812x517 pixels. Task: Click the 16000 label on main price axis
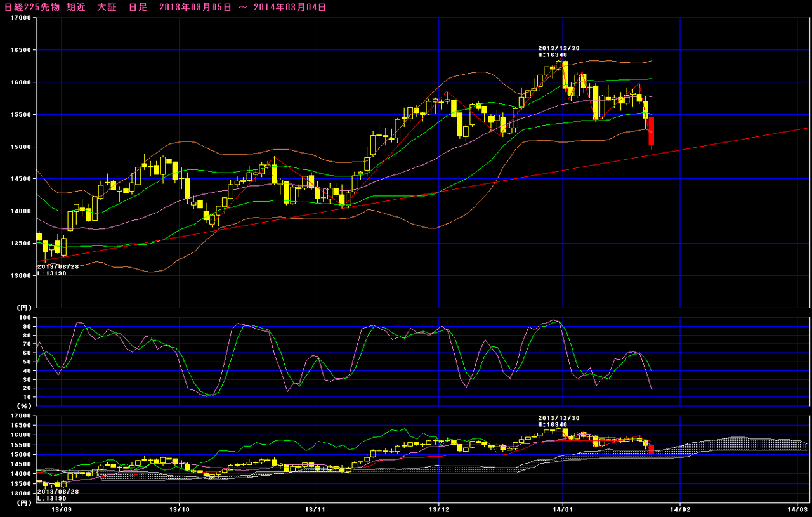[22, 82]
